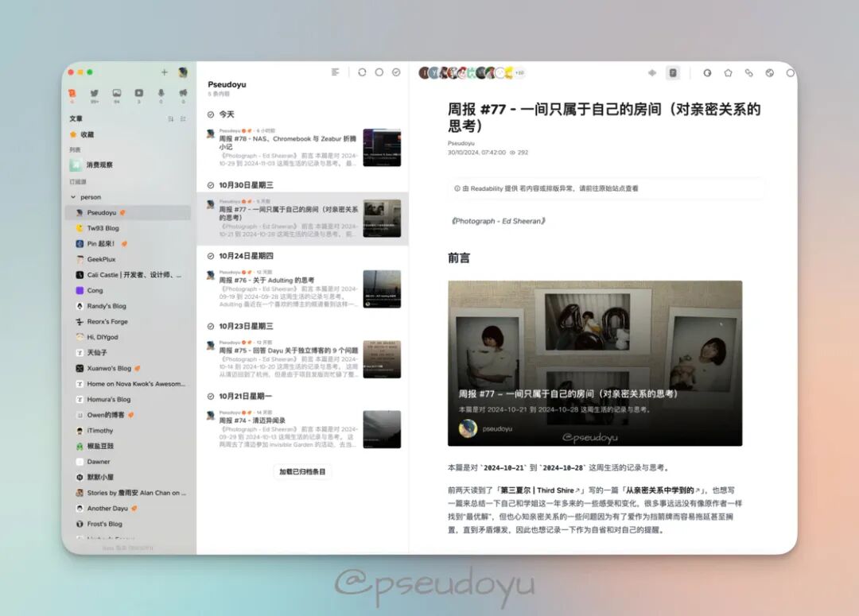859x616 pixels.
Task: Open the article in browser via globe icon
Action: (x=770, y=73)
